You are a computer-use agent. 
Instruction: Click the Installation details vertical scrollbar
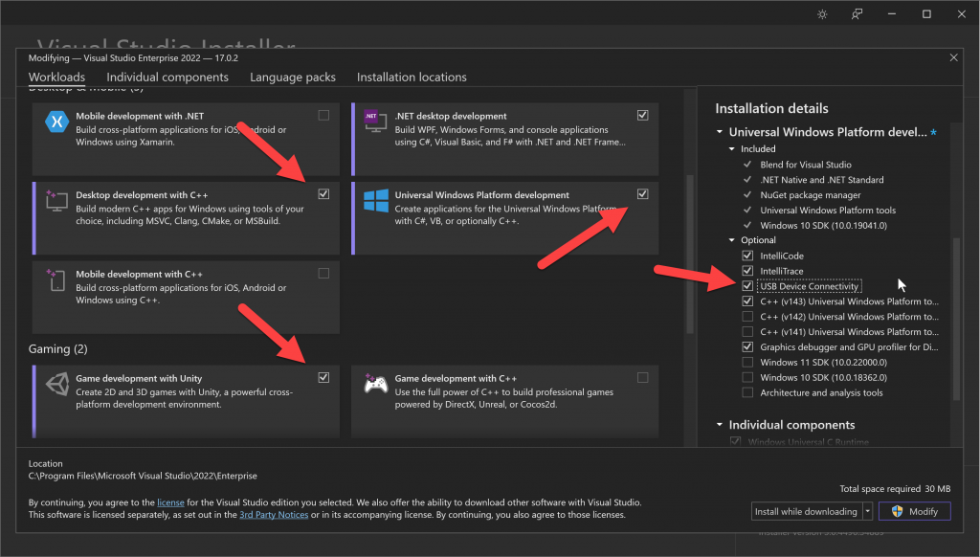[x=956, y=319]
